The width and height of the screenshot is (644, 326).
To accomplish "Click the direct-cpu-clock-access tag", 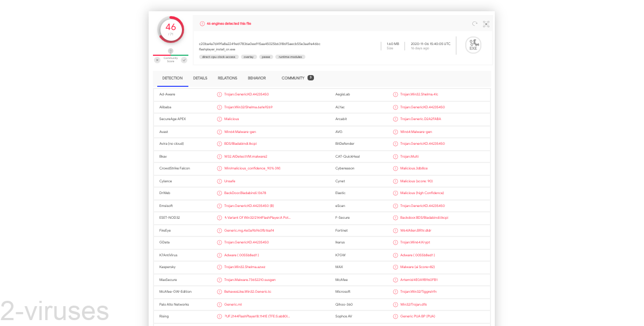I will click(x=218, y=57).
